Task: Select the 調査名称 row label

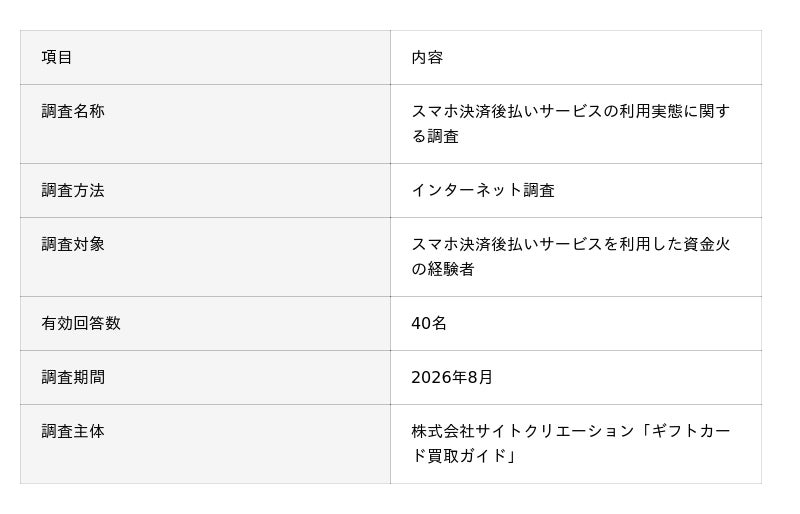Action: (x=73, y=111)
